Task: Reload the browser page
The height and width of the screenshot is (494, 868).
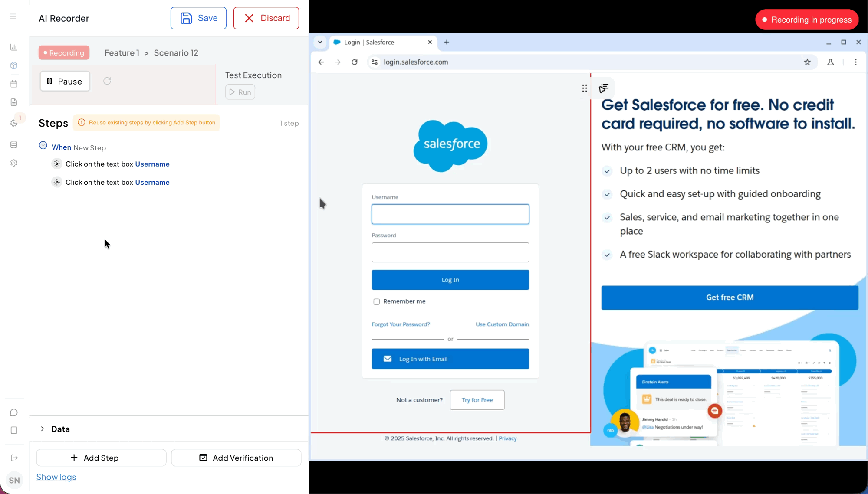Action: click(x=355, y=62)
